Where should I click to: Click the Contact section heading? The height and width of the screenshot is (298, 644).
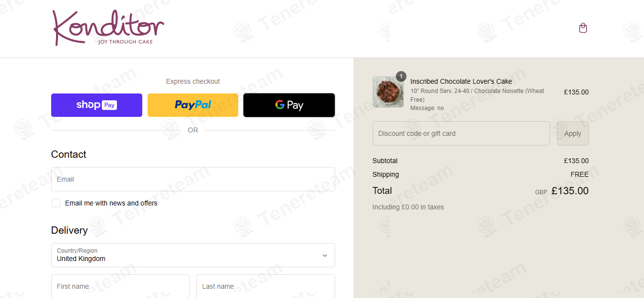69,154
